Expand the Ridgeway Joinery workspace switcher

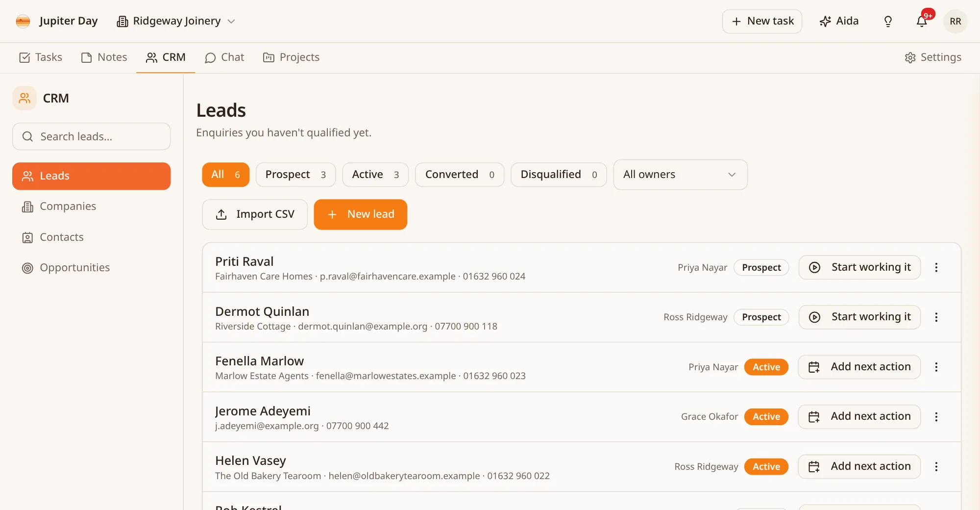pyautogui.click(x=176, y=21)
